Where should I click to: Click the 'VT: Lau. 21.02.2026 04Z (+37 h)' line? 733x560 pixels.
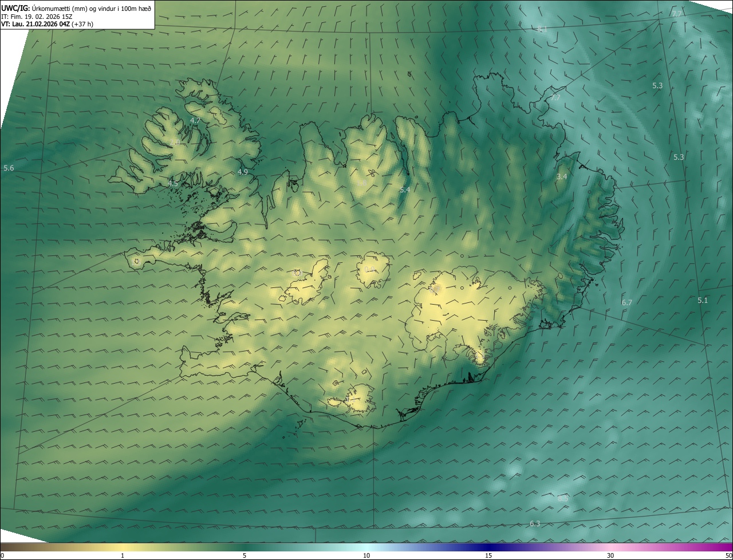(47, 23)
